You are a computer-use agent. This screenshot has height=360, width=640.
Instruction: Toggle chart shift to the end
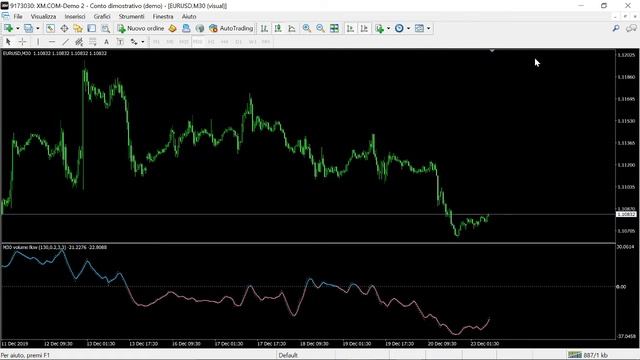364,28
